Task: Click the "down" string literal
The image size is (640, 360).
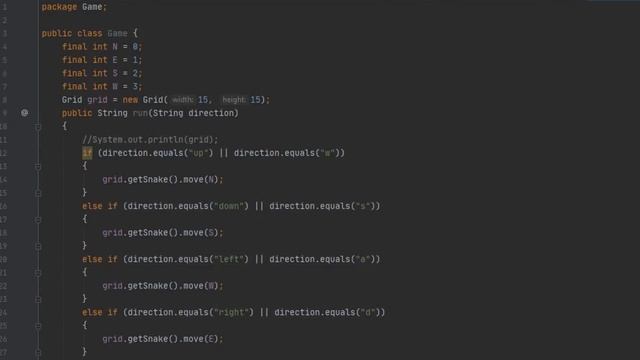Action: pos(229,206)
